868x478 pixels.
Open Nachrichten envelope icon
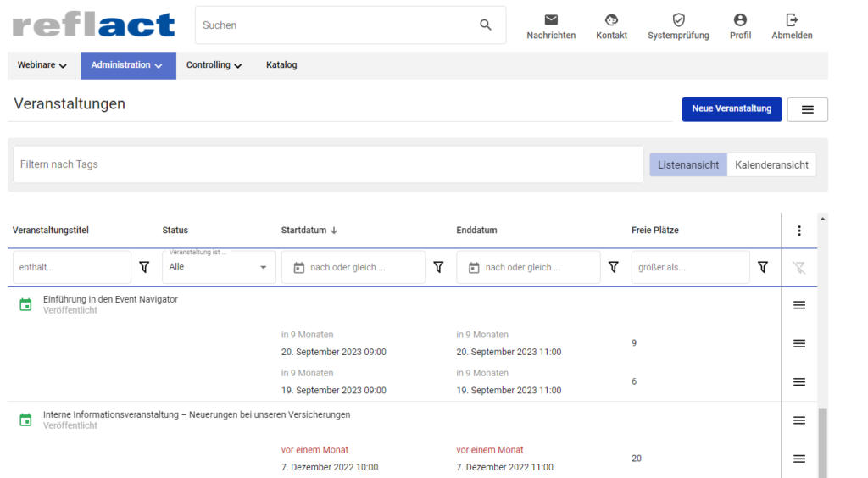(551, 20)
